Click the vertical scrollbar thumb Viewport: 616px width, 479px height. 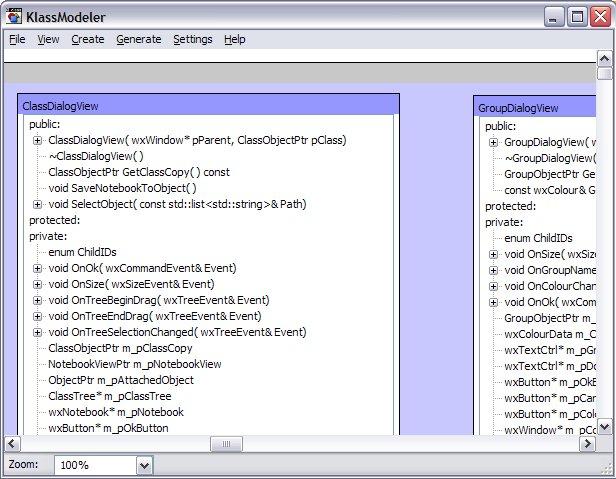[x=605, y=73]
